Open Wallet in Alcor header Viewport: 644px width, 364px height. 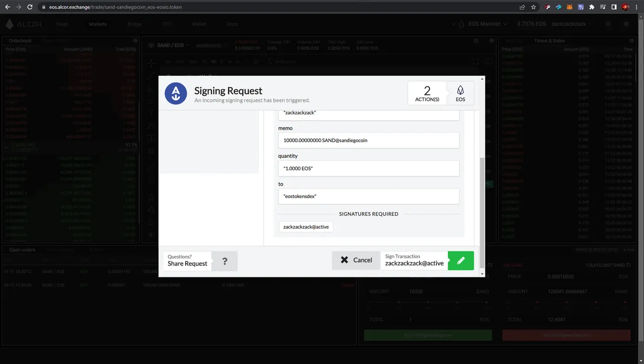[199, 24]
